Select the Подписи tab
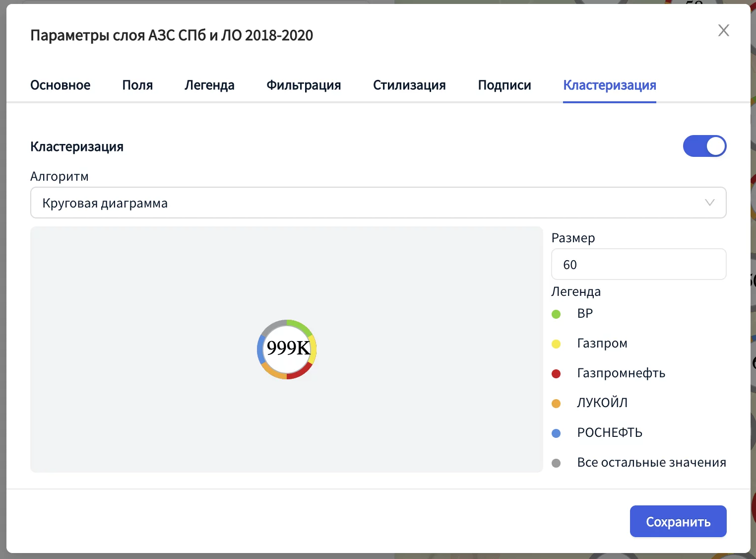Viewport: 756px width, 559px height. pos(504,85)
